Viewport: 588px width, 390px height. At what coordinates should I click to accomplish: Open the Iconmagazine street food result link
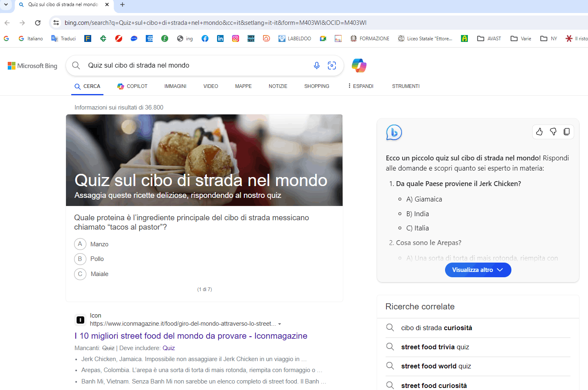[191, 336]
